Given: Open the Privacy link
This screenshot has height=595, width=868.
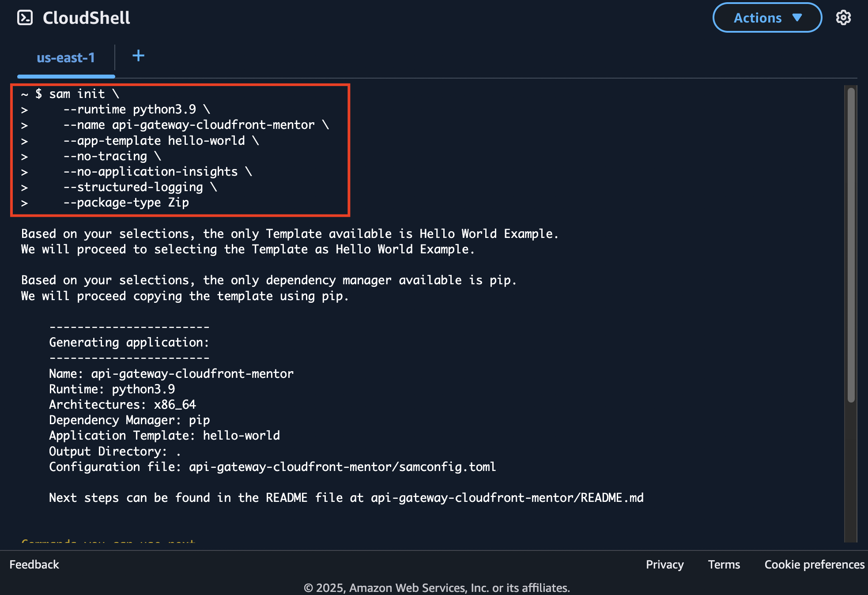Looking at the screenshot, I should pyautogui.click(x=664, y=565).
